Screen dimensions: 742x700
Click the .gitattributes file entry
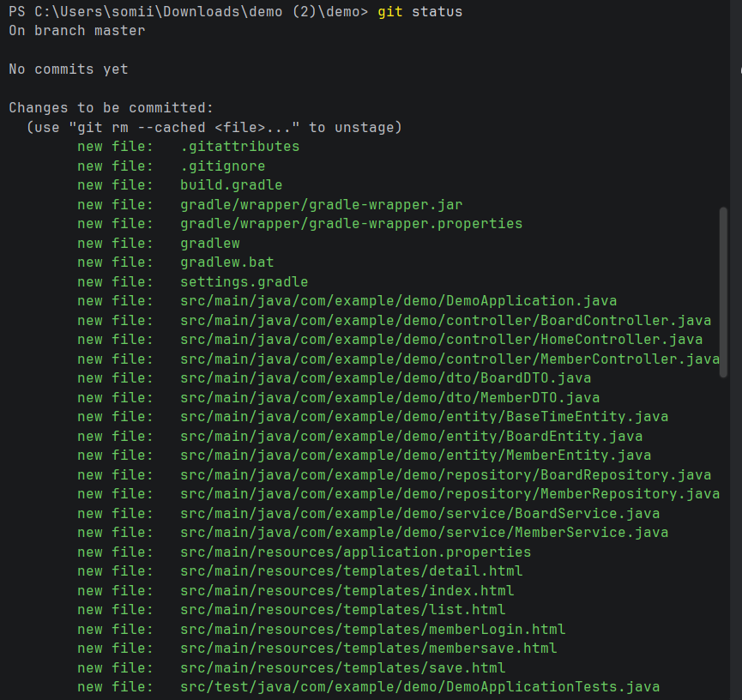[239, 146]
